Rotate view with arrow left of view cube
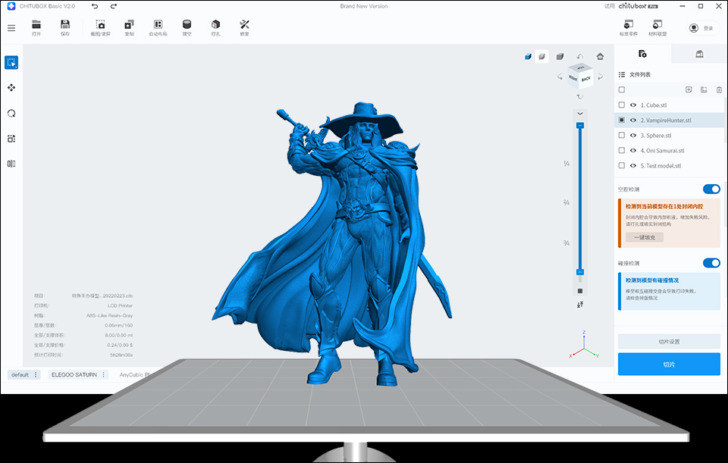 click(x=559, y=77)
